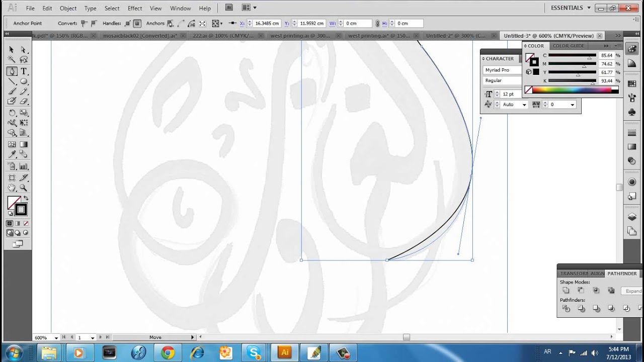Select the Rotate tool
Screen dimensions: 644x362
point(12,113)
